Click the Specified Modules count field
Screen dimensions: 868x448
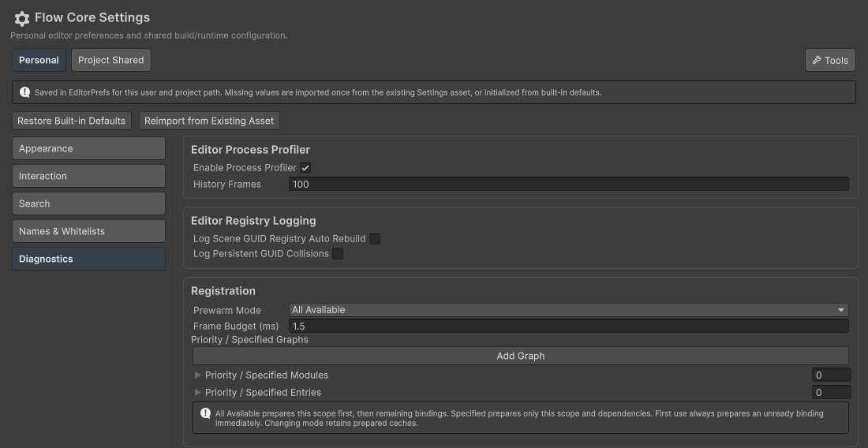(x=831, y=375)
